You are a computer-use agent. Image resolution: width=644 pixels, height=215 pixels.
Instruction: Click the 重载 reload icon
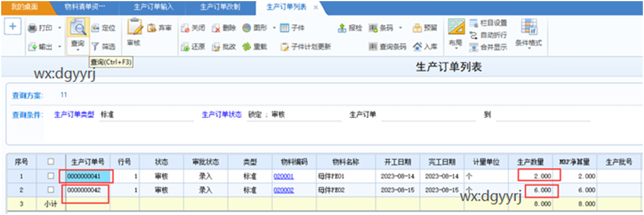247,46
